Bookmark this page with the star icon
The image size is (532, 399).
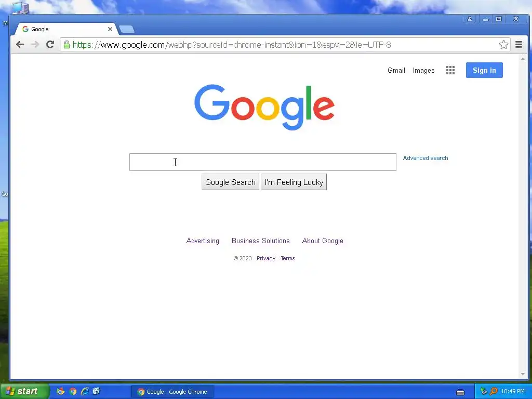(503, 45)
